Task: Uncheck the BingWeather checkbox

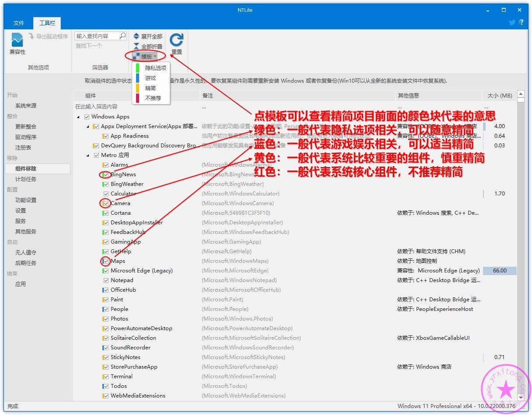Action: click(x=106, y=184)
